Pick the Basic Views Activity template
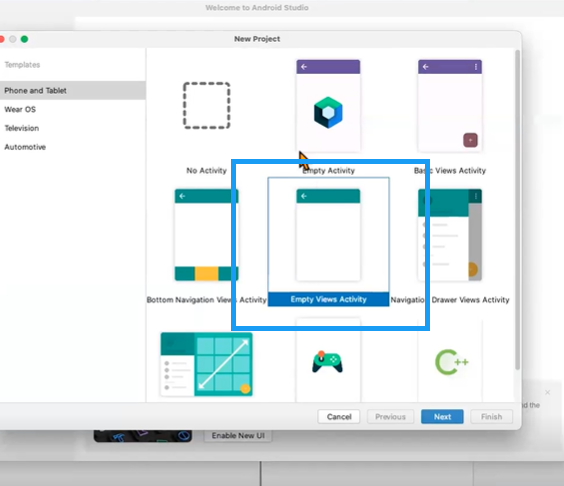This screenshot has width=564, height=486. click(450, 106)
